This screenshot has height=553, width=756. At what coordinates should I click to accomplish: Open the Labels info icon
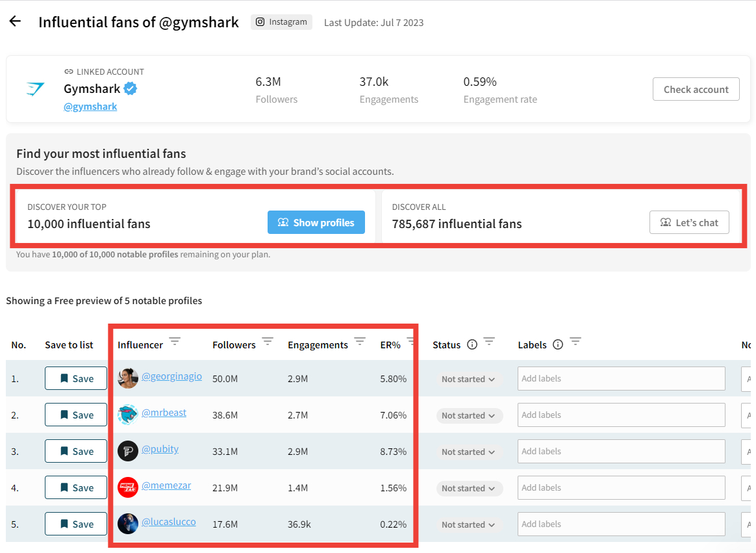click(x=558, y=344)
